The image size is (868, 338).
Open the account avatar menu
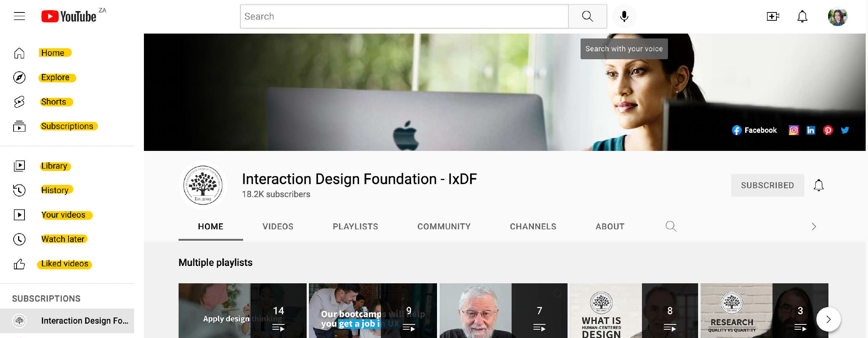pyautogui.click(x=837, y=17)
